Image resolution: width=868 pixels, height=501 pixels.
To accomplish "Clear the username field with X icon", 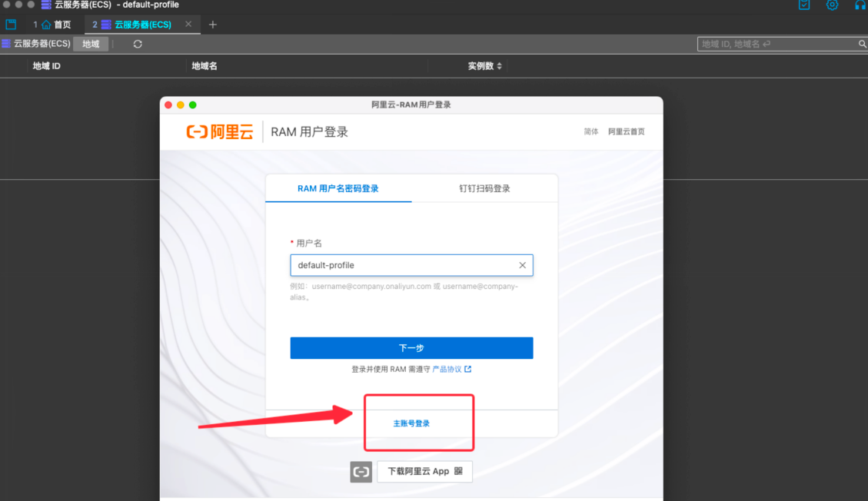I will click(x=522, y=265).
